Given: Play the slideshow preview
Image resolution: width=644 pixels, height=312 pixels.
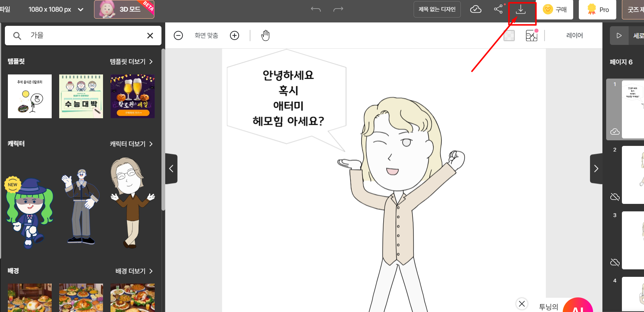Looking at the screenshot, I should coord(619,36).
